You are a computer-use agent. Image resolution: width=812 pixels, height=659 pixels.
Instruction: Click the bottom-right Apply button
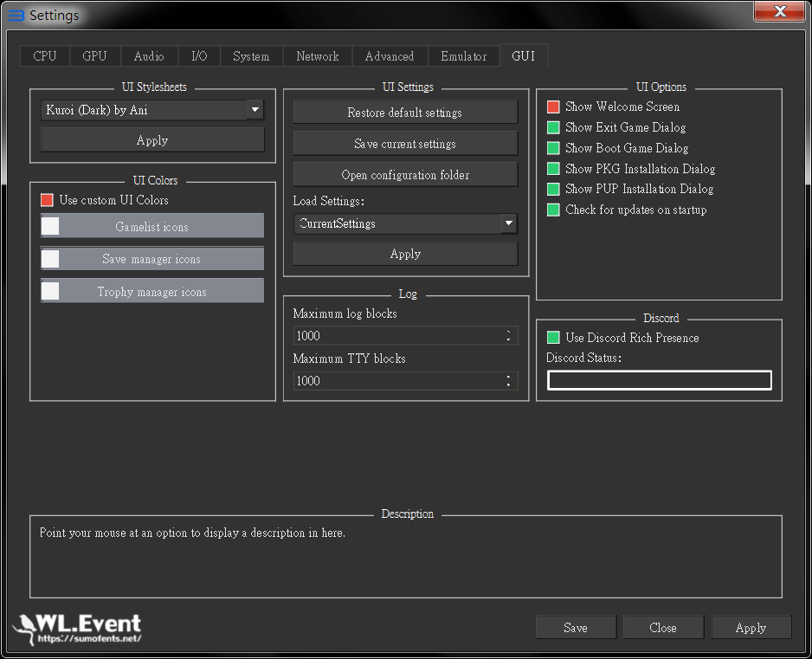751,628
